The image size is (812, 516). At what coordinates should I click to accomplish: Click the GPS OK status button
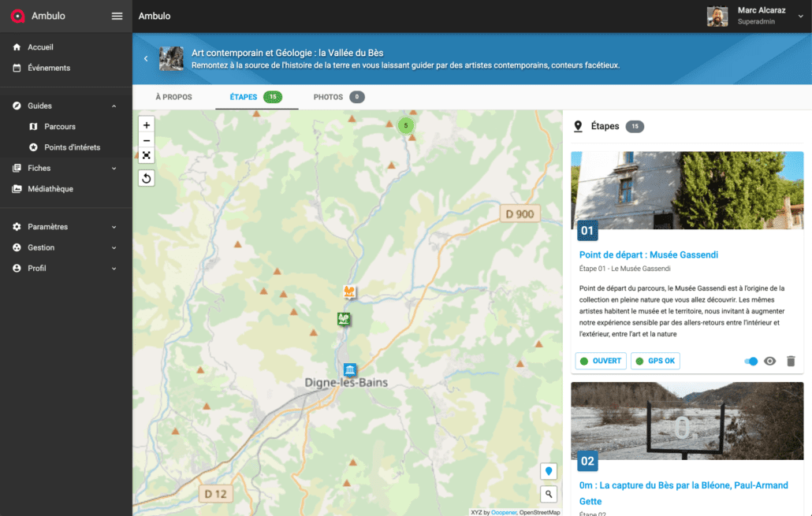pyautogui.click(x=656, y=361)
